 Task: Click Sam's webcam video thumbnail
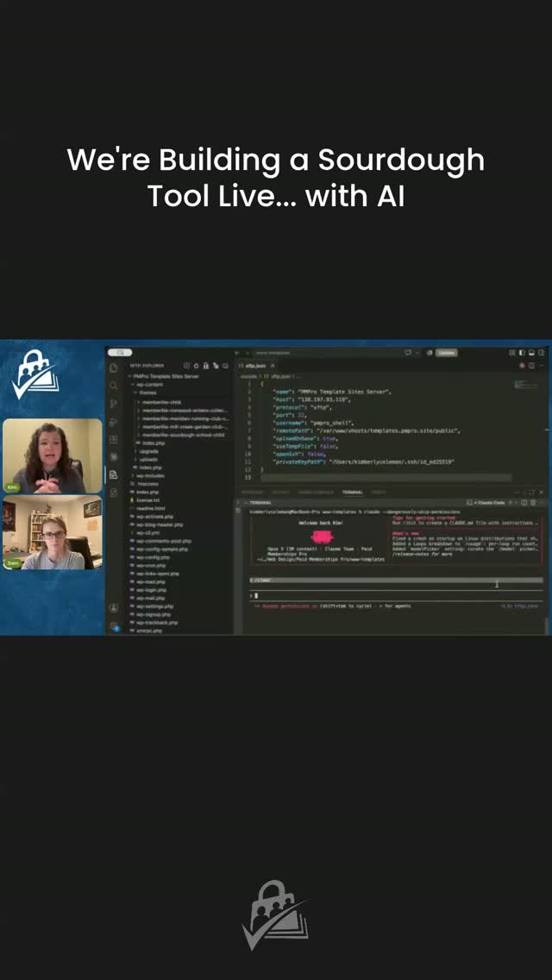click(53, 532)
